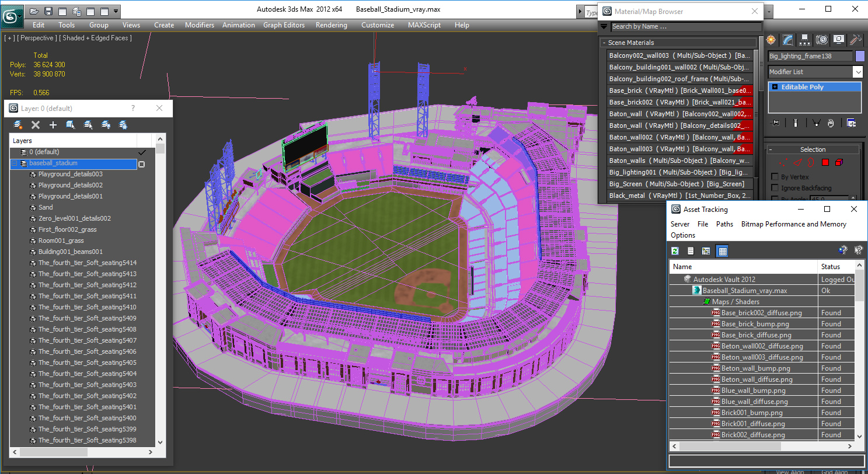
Task: Enable the By Vertex checkbox
Action: (775, 177)
